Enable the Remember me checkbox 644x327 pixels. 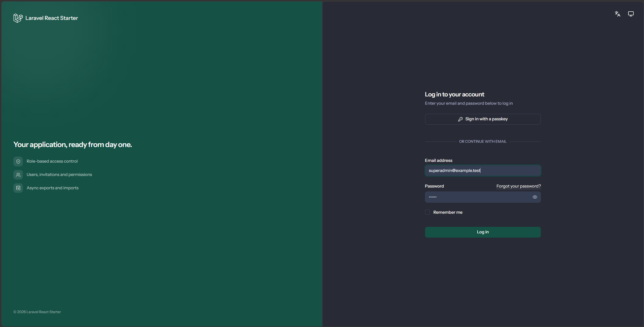427,212
